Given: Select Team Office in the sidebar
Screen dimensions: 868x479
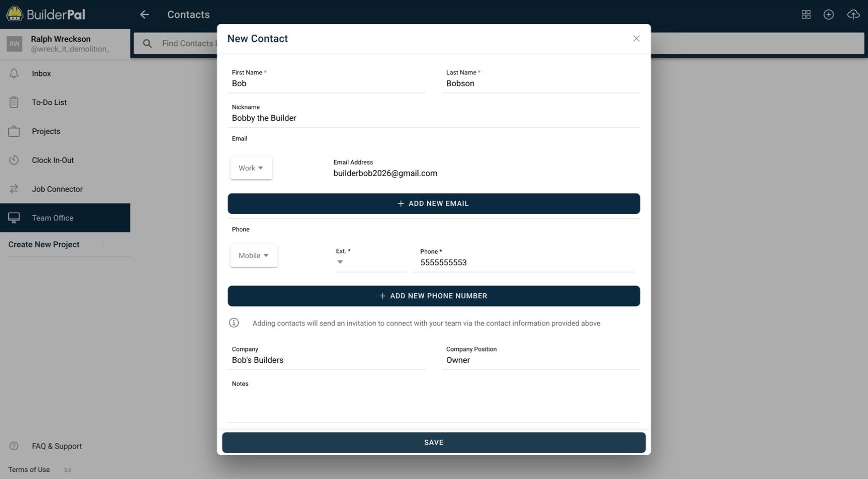Looking at the screenshot, I should click(65, 218).
